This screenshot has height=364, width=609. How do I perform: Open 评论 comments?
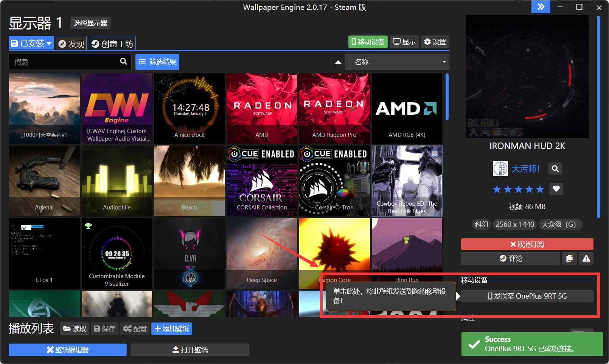(511, 258)
